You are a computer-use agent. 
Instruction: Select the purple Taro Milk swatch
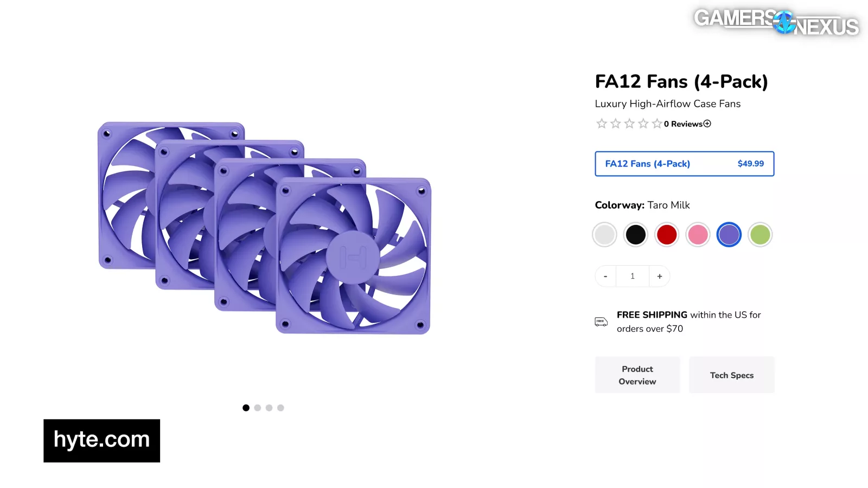729,235
